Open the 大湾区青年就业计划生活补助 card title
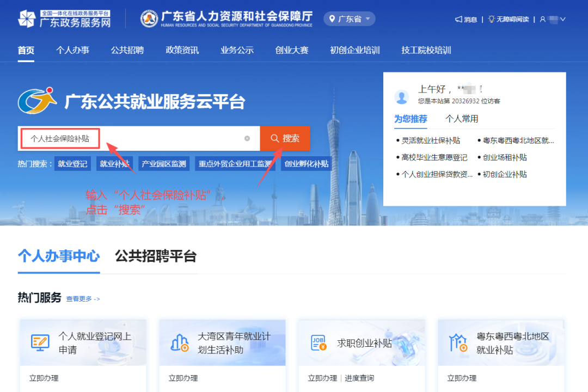588x392 pixels. click(x=234, y=343)
